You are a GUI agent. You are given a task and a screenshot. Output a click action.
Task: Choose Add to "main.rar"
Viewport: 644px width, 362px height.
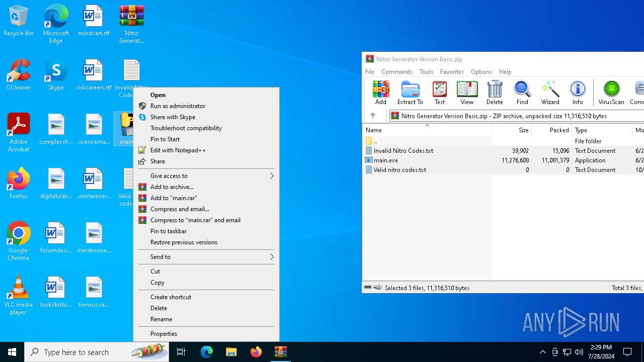pyautogui.click(x=206, y=198)
